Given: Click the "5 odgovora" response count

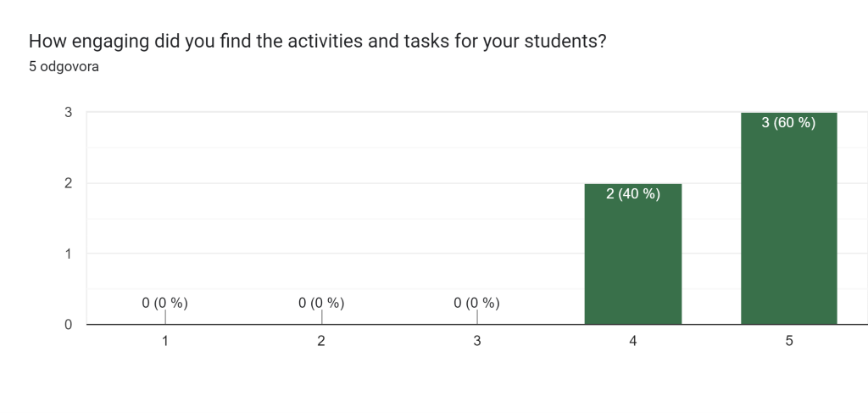Looking at the screenshot, I should (x=64, y=67).
